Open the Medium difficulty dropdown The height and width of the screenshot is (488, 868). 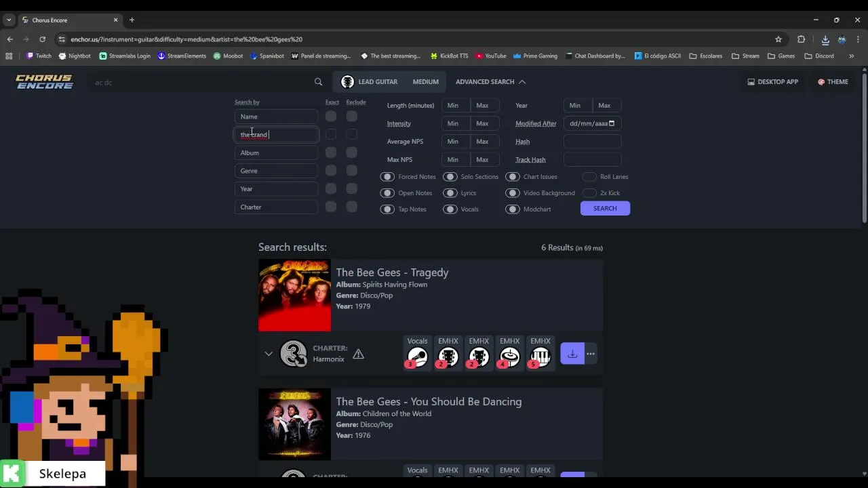click(426, 82)
